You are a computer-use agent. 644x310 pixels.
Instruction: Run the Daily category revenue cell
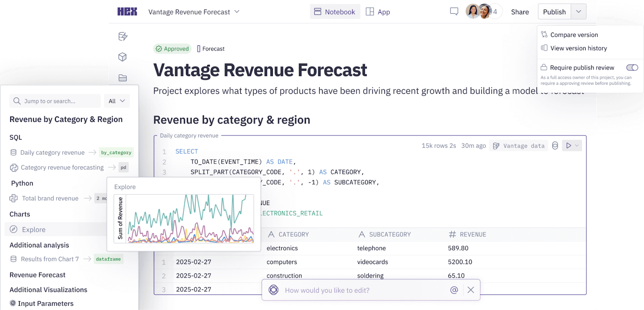coord(569,146)
